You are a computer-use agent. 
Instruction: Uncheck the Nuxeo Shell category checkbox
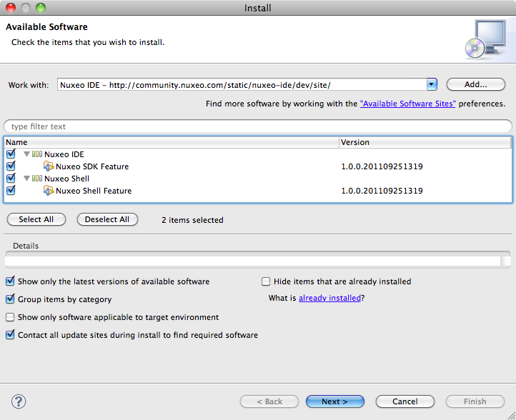point(11,178)
